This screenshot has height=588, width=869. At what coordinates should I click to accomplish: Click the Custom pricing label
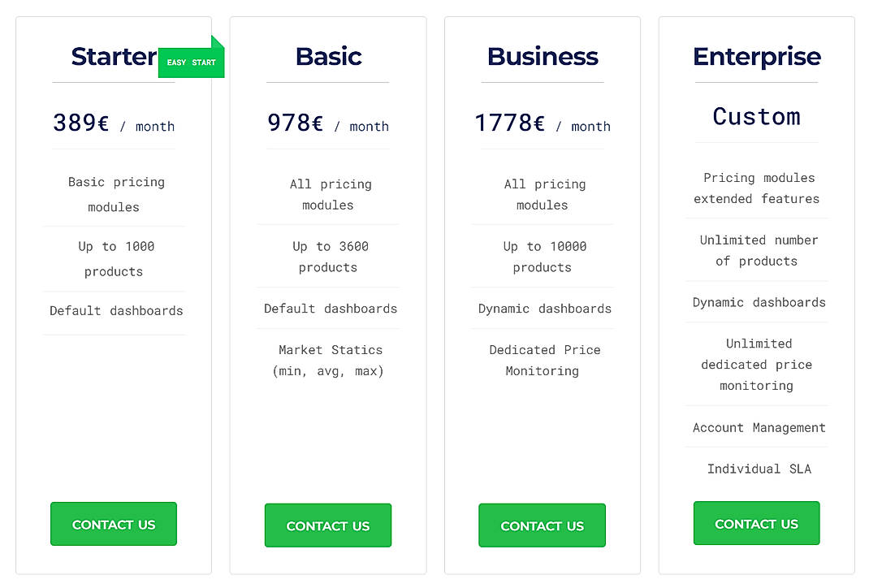coord(756,117)
